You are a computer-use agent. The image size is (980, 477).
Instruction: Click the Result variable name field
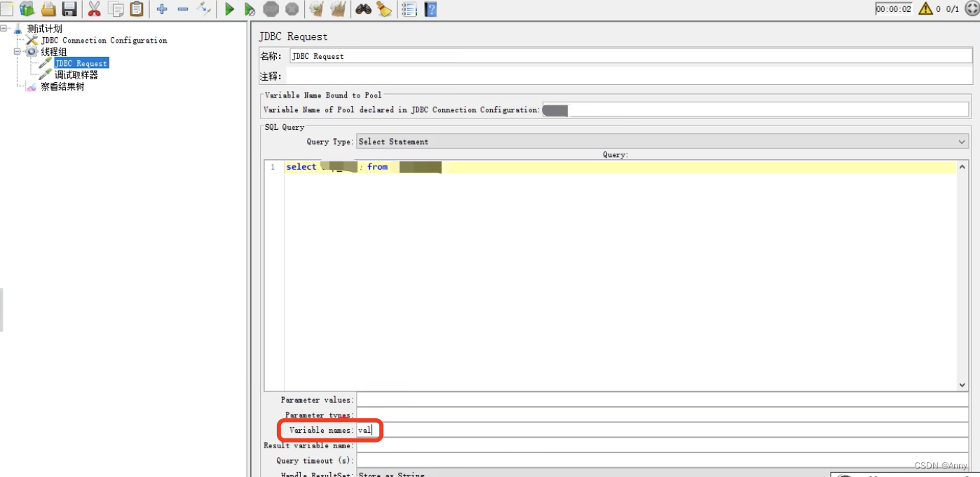point(662,445)
